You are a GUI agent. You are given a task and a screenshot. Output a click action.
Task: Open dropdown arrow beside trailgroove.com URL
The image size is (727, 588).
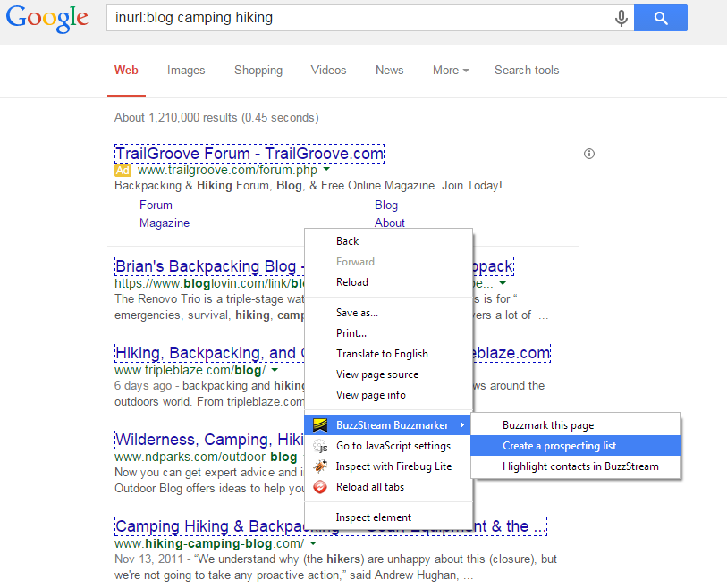click(326, 170)
